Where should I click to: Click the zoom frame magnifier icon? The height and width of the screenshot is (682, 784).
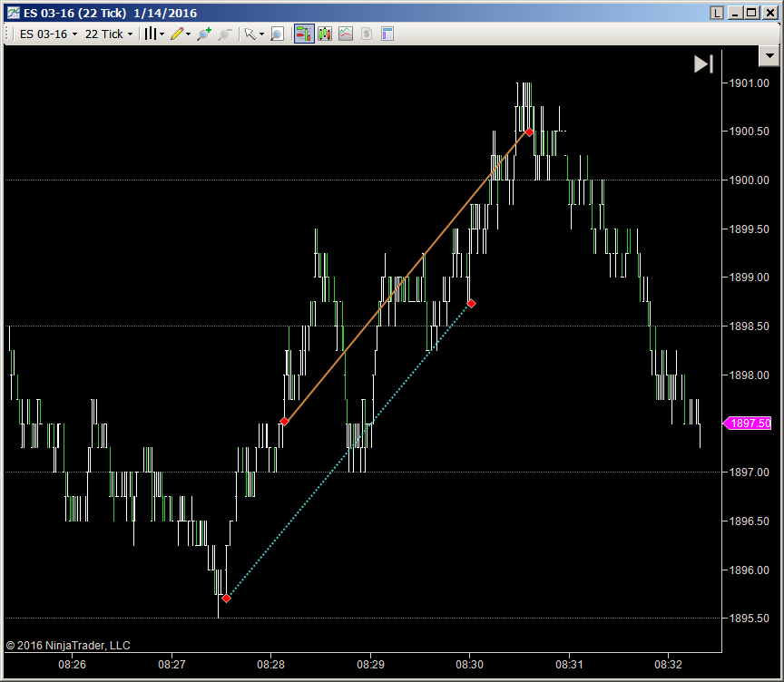[x=277, y=34]
